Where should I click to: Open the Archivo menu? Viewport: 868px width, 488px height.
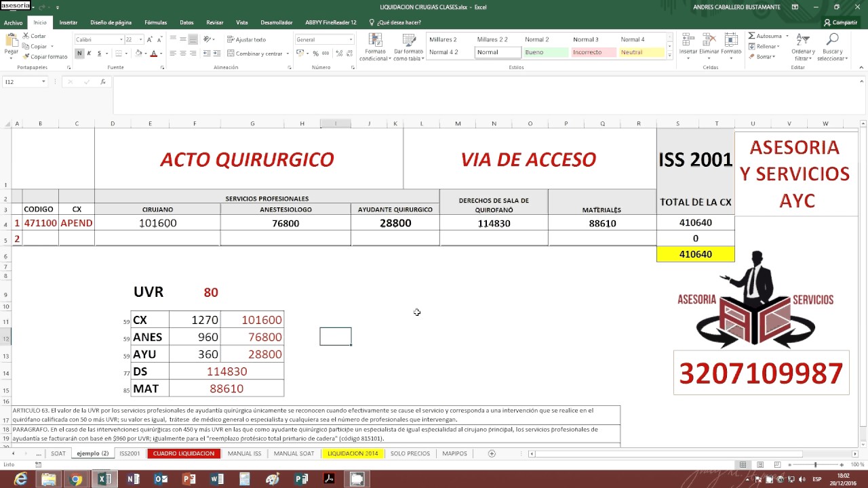click(13, 22)
